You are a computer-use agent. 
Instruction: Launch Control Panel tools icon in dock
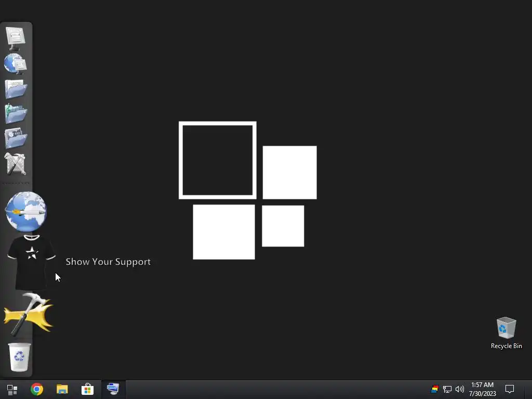click(15, 164)
